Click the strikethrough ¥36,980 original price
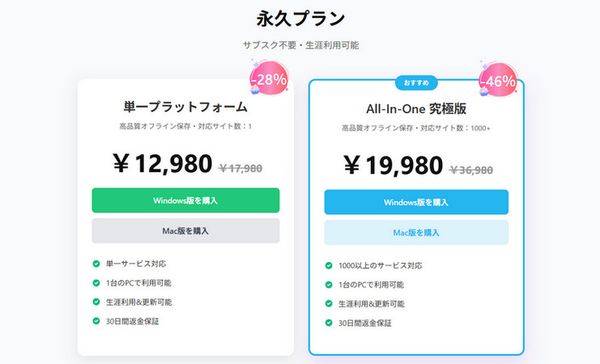The image size is (600, 364). [471, 169]
